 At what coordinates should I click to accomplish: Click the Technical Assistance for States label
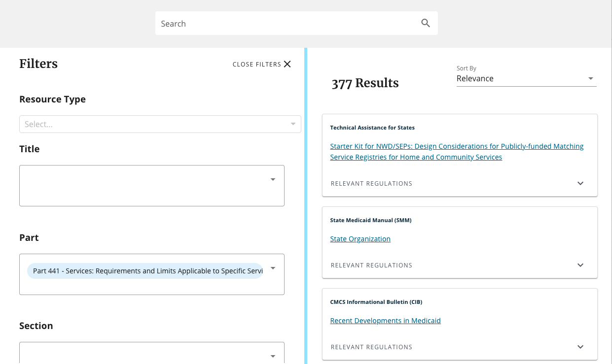(x=372, y=128)
